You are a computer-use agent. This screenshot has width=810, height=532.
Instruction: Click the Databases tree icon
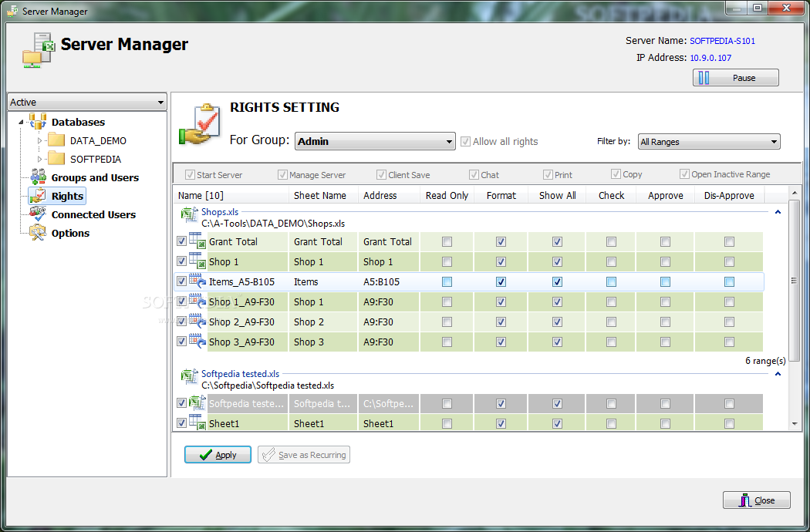(x=38, y=121)
